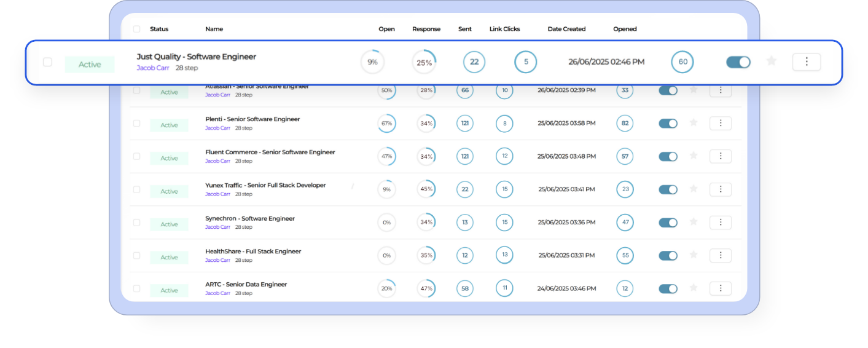Tick checkbox for Just Quality - Software Engineer
868x348 pixels.
(47, 62)
